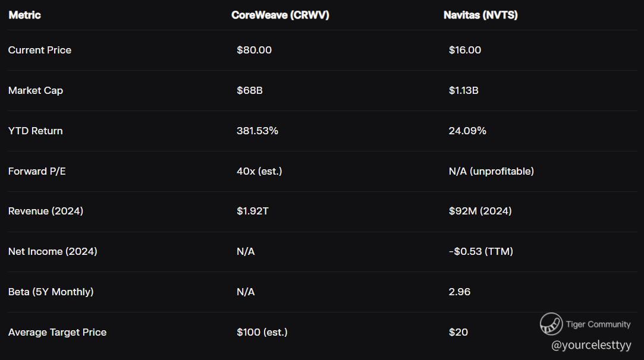
Task: Click the 40x (est.) forward P/E cell
Action: [259, 171]
